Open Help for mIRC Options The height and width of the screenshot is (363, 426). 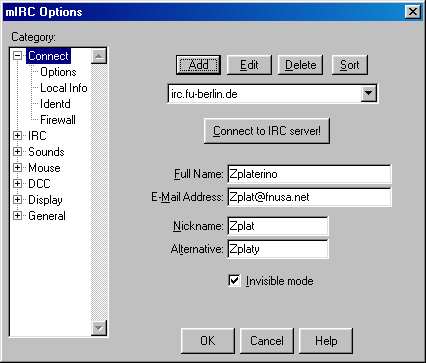pos(326,341)
